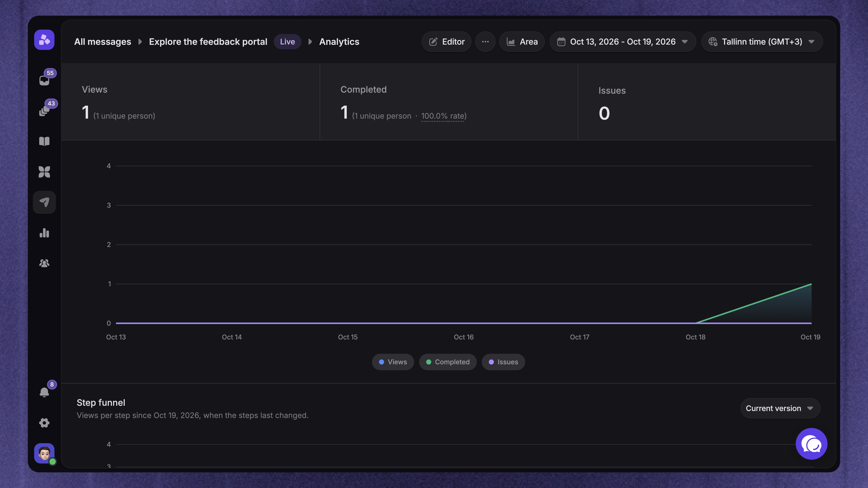Toggle the Views legend series
The image size is (868, 488).
coord(393,362)
